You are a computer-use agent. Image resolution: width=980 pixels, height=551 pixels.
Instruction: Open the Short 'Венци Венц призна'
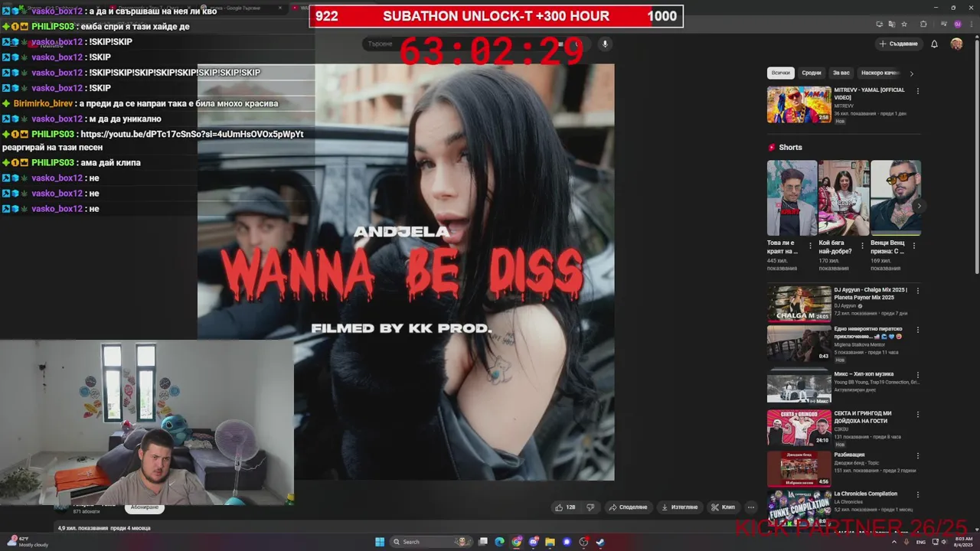pyautogui.click(x=896, y=197)
